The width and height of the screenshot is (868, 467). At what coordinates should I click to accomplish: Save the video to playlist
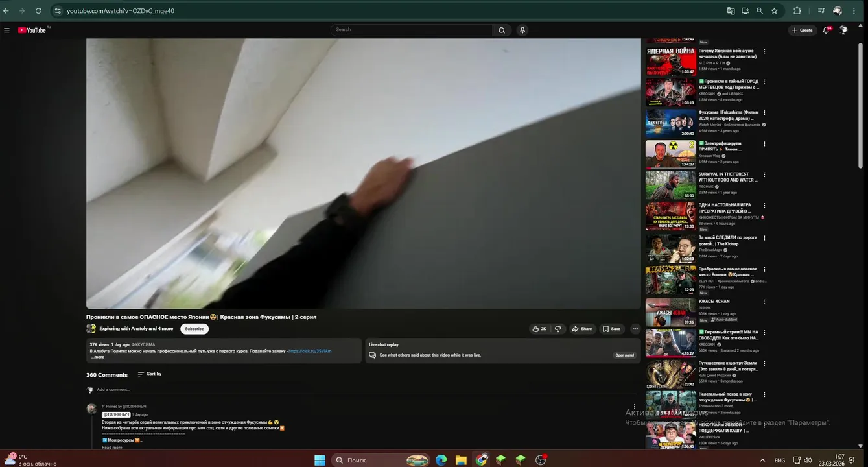pyautogui.click(x=611, y=329)
